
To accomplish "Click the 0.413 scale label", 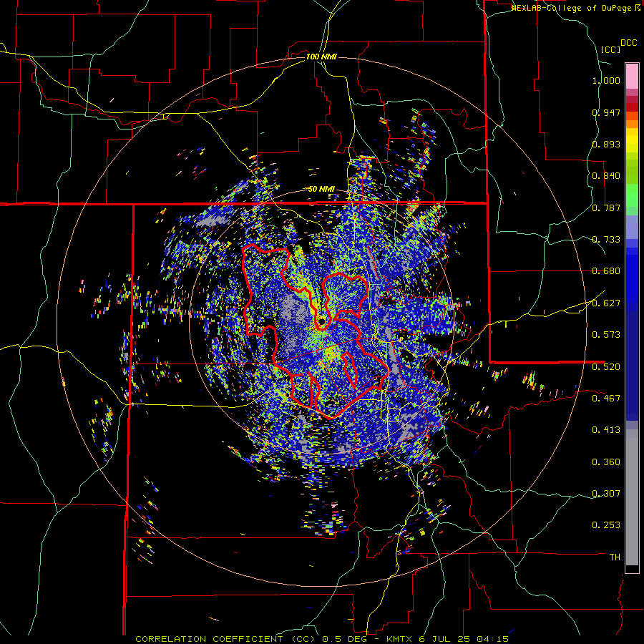I will coord(606,430).
